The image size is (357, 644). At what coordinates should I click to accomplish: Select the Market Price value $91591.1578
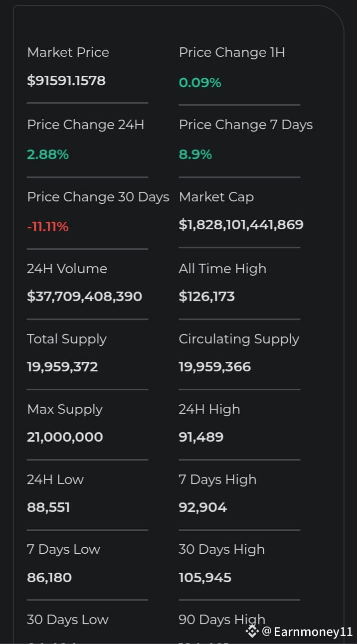tap(66, 81)
